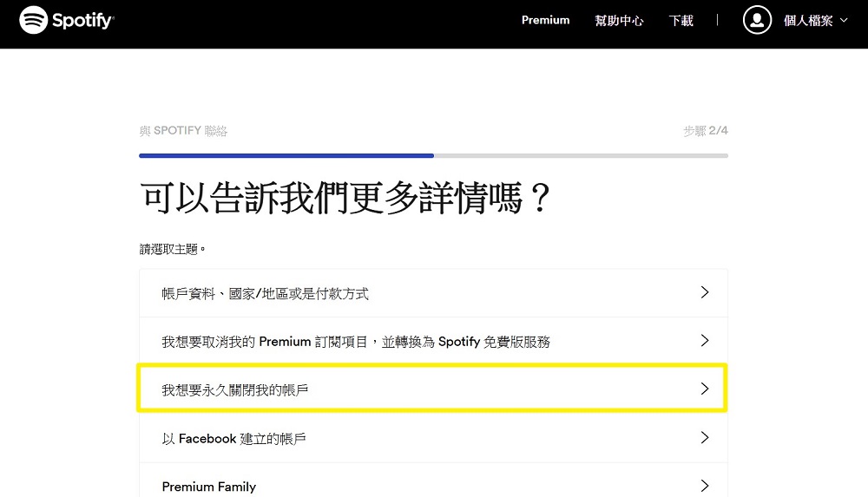Open the profile avatar icon

point(757,20)
